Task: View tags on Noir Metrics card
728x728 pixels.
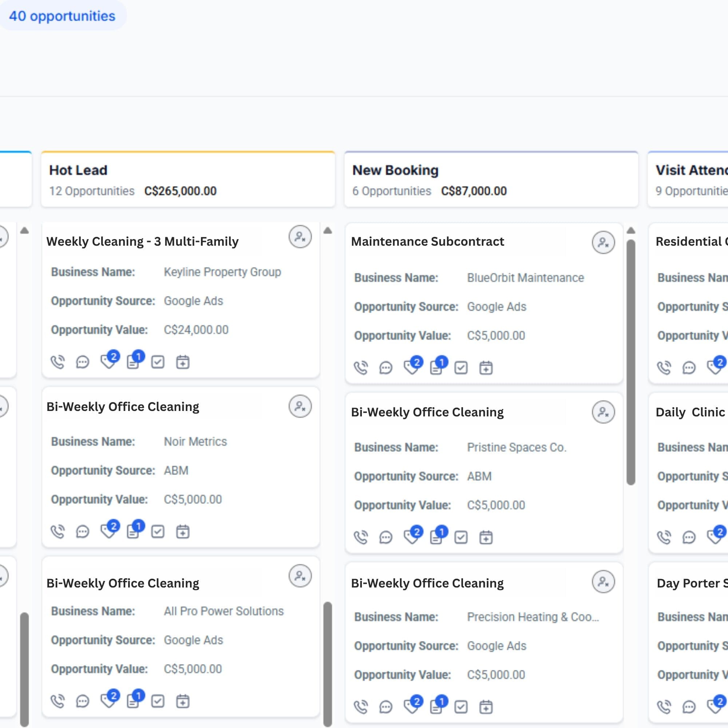Action: click(109, 530)
